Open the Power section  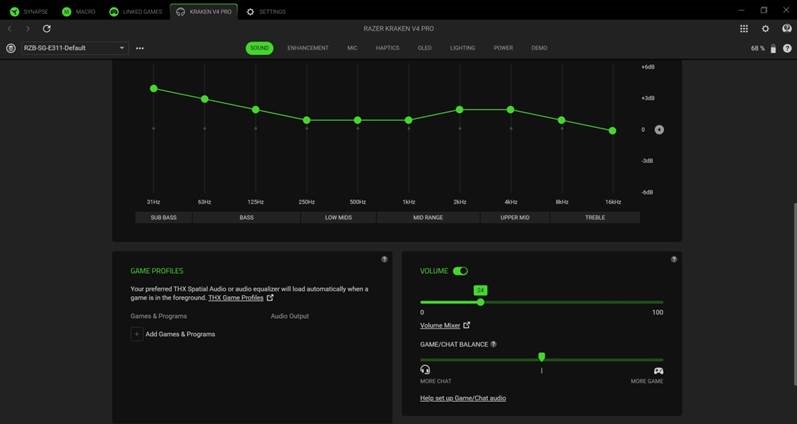(503, 48)
